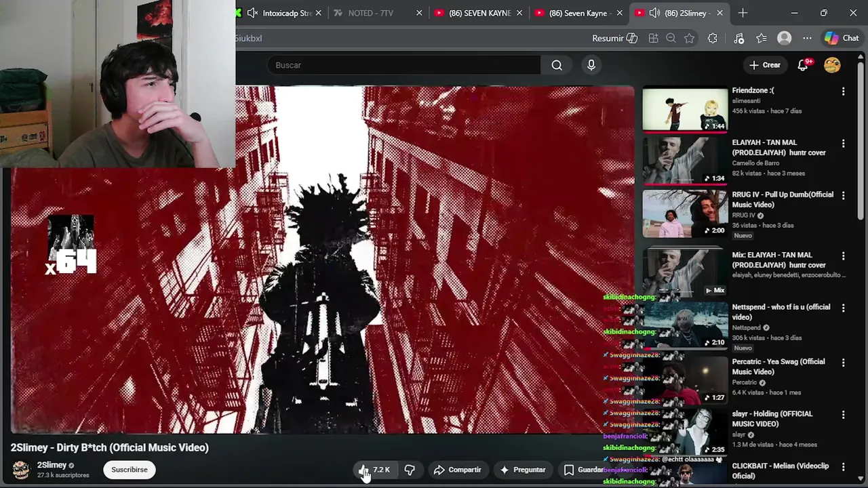The height and width of the screenshot is (488, 868).
Task: Click the main video player
Action: (x=323, y=260)
